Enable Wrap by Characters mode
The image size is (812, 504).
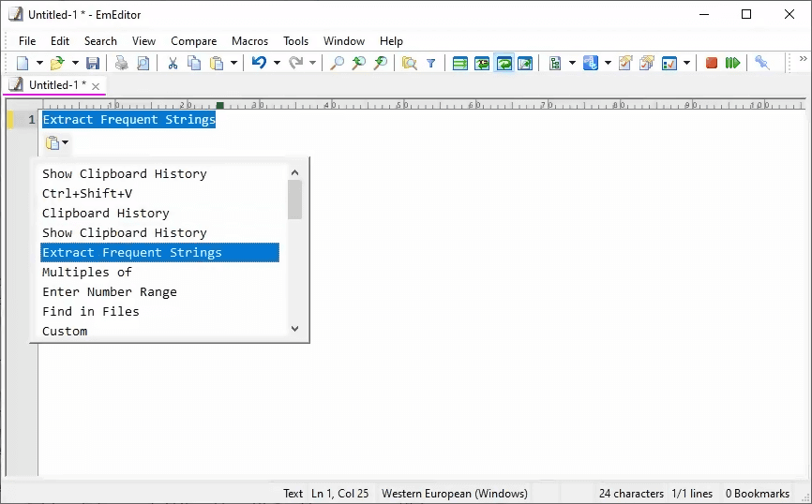482,63
